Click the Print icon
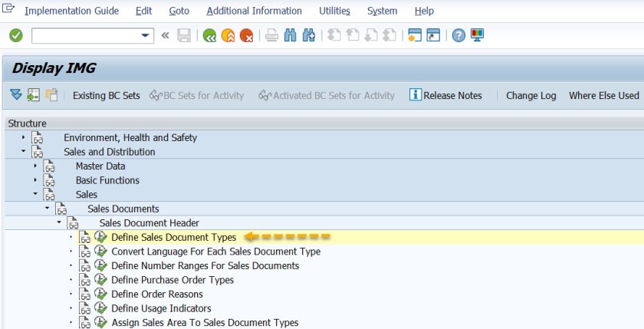The width and height of the screenshot is (644, 329). click(271, 36)
